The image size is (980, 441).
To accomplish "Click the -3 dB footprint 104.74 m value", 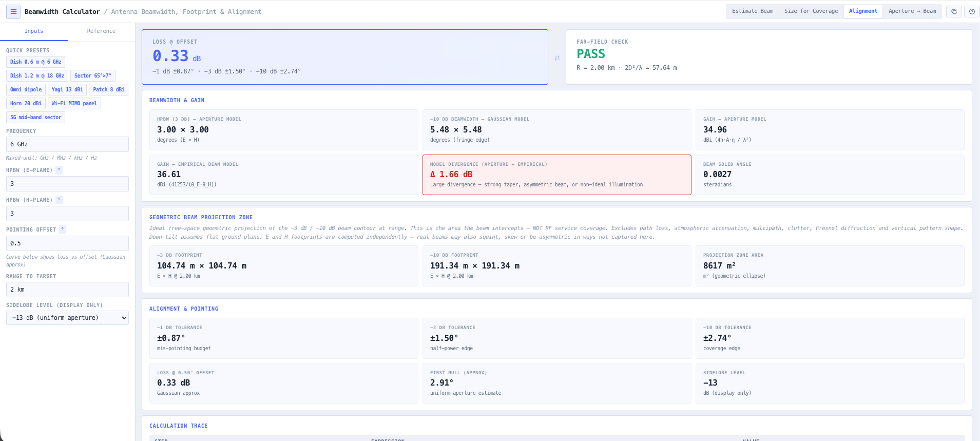I will tap(202, 266).
